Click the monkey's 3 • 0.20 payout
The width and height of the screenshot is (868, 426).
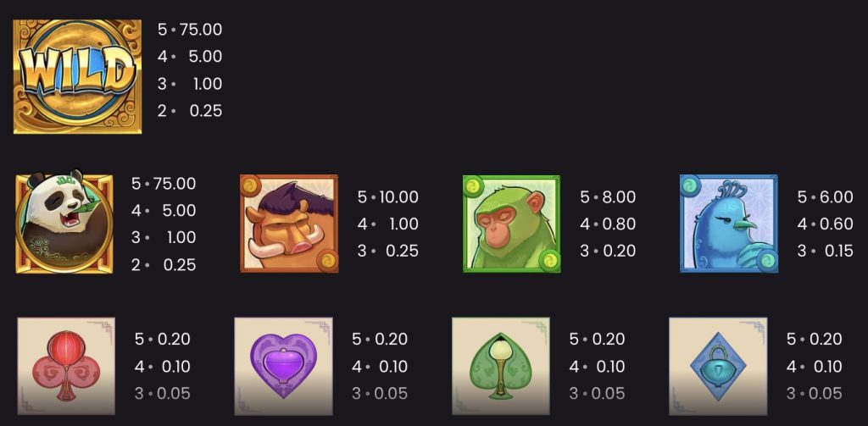click(x=608, y=251)
